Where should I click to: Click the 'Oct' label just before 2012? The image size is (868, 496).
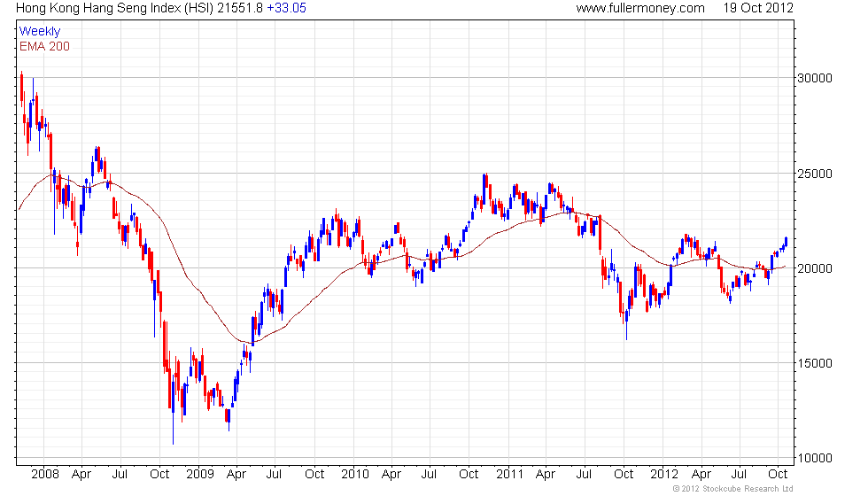tap(624, 475)
